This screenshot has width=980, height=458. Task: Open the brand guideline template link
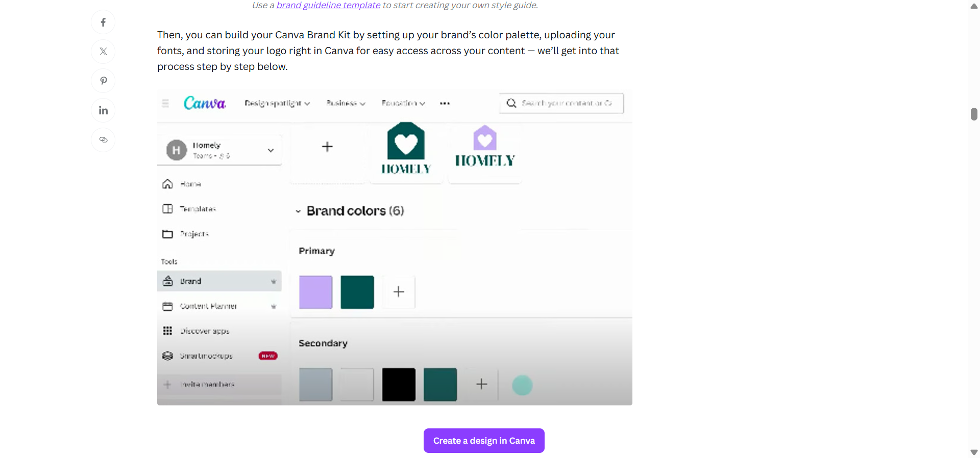click(328, 5)
